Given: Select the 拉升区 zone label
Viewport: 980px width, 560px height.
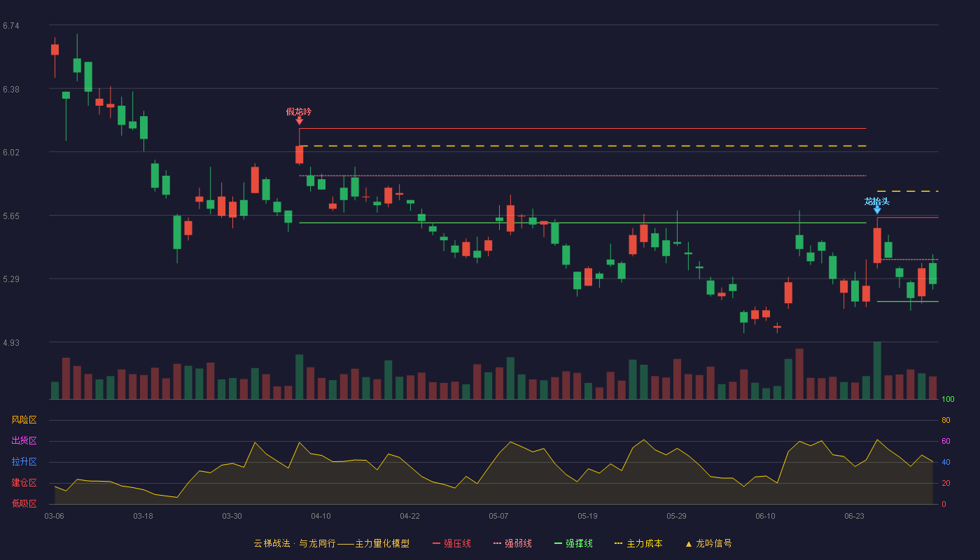Looking at the screenshot, I should (x=24, y=462).
